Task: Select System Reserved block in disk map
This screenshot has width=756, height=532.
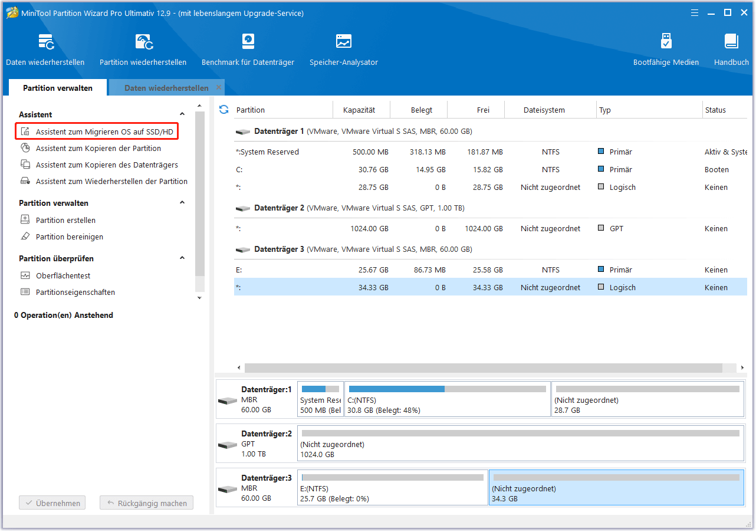Action: [321, 399]
